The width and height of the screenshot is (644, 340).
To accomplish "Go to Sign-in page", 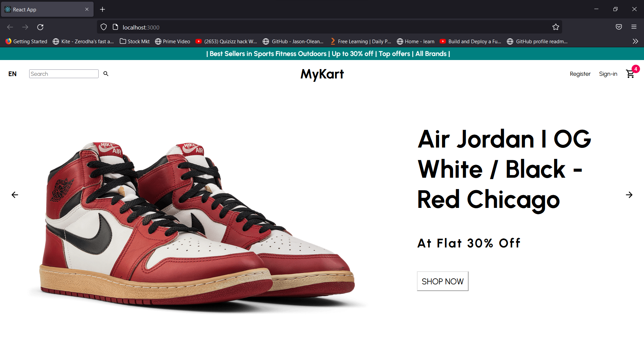I will pos(608,74).
